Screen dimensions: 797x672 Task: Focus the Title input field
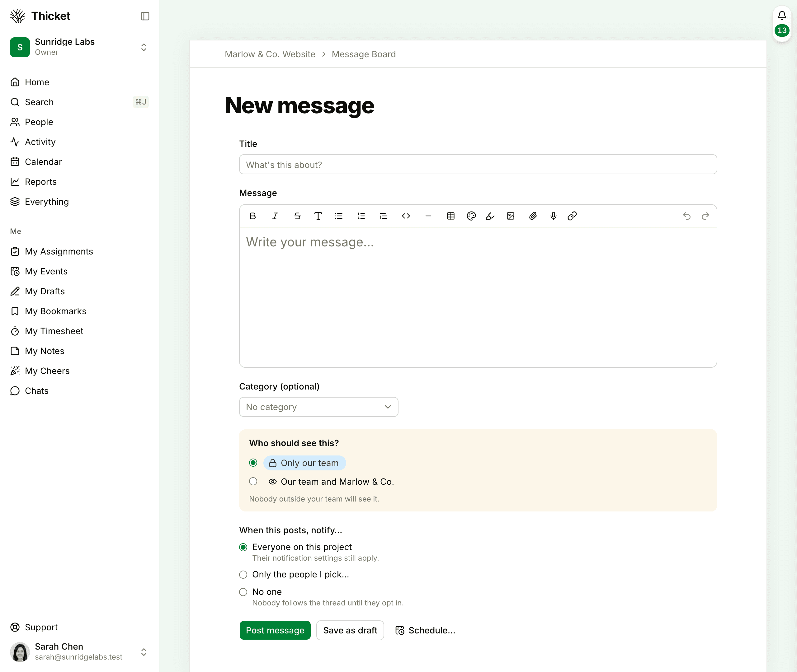(x=478, y=164)
